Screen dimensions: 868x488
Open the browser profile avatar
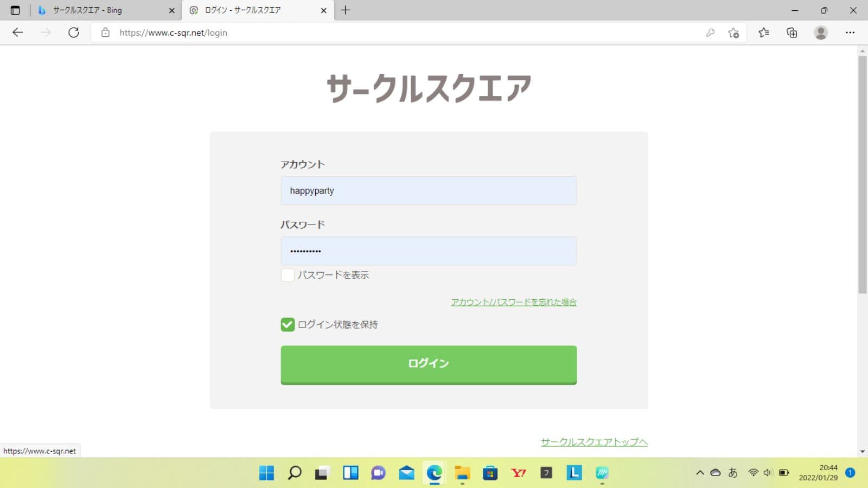click(x=821, y=33)
